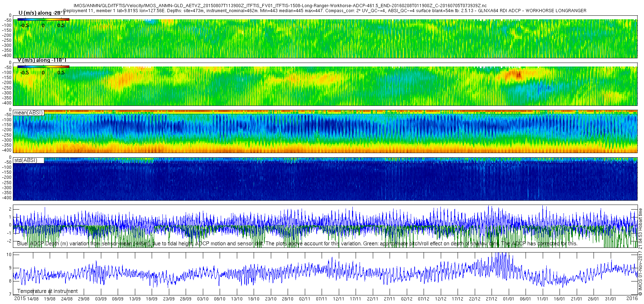Click the '26/01' date tick label
644x304 pixels.
(x=594, y=299)
